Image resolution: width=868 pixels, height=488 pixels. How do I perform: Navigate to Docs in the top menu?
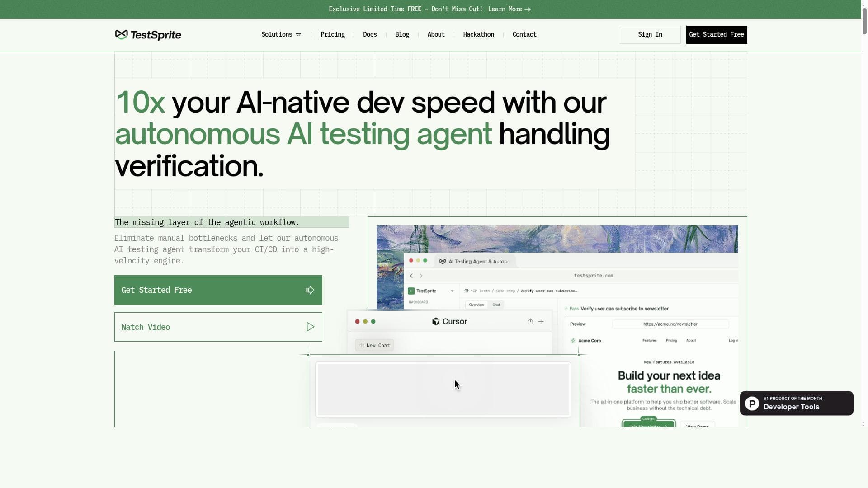tap(370, 34)
